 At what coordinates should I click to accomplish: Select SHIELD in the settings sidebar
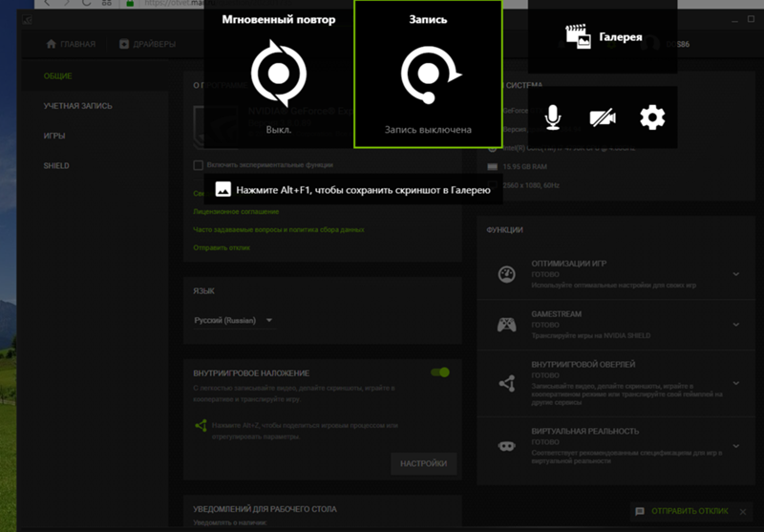coord(56,165)
